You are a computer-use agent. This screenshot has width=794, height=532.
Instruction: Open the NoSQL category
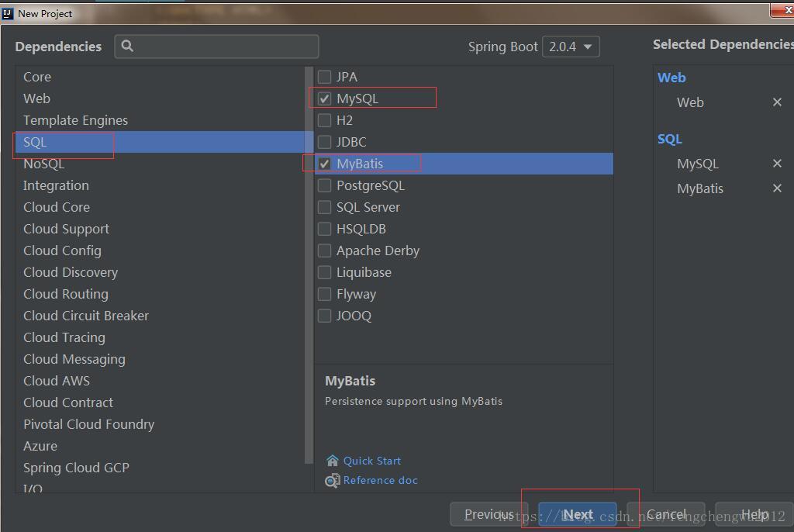[x=160, y=164]
